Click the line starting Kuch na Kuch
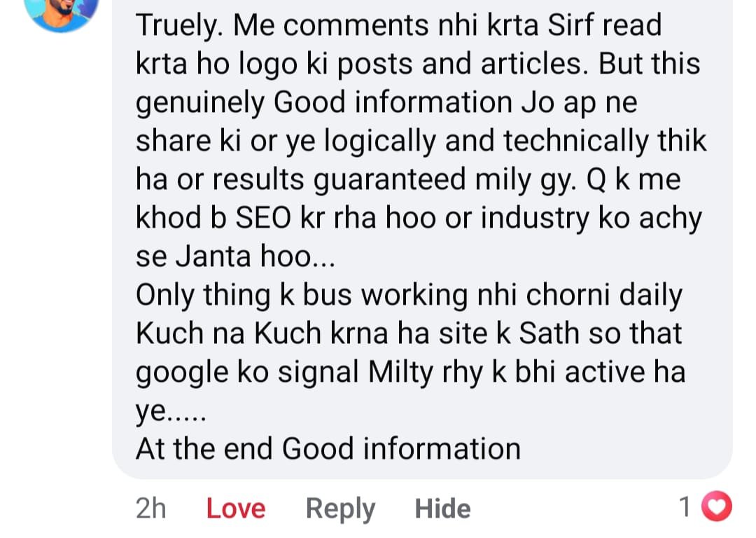Image resolution: width=756 pixels, height=538 pixels. tap(409, 333)
